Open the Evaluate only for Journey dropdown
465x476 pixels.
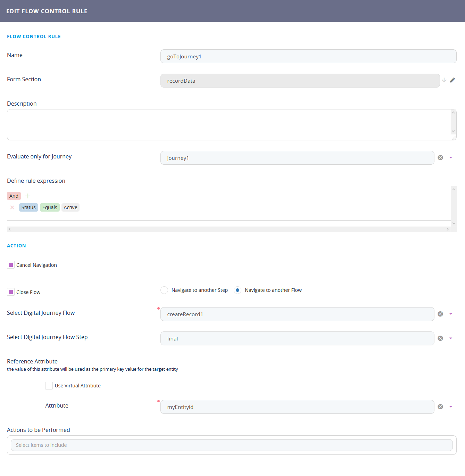pos(451,158)
